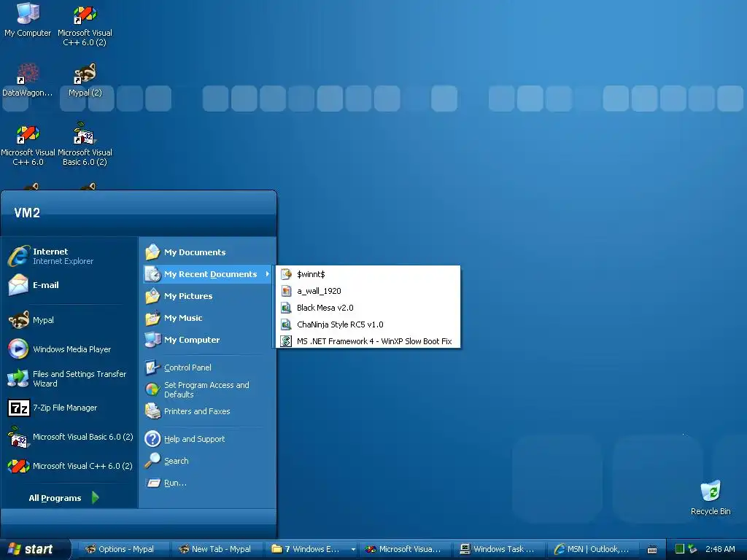Open recent ChaNinja Style RC5 v1.0
Screen dimensions: 747x560
point(368,324)
